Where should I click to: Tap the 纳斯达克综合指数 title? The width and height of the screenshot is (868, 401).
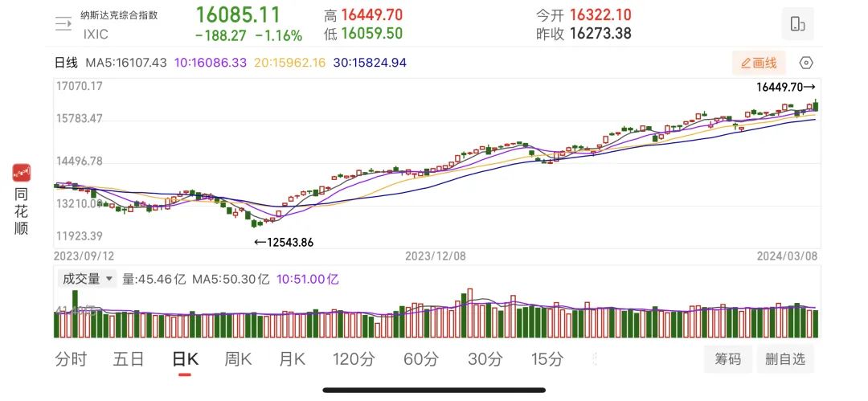click(119, 15)
